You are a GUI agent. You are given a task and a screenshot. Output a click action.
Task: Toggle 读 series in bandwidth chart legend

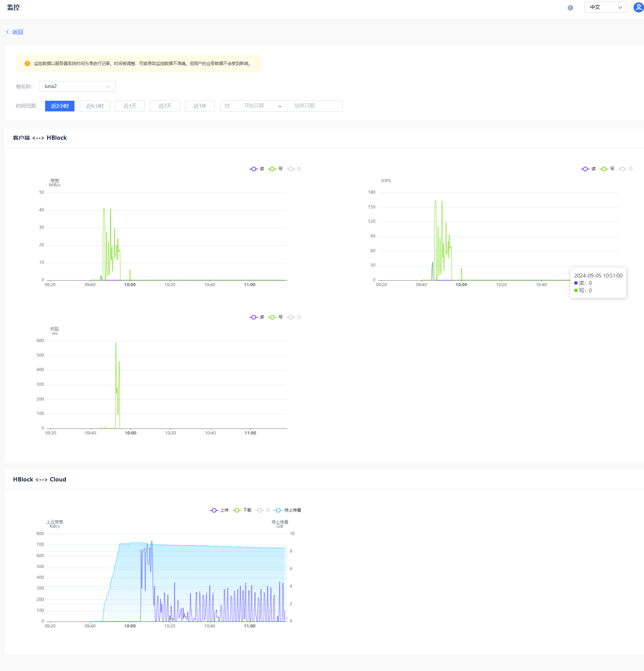[257, 169]
